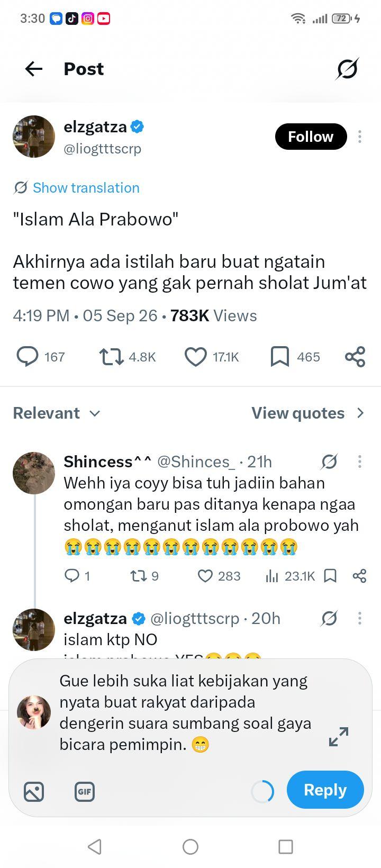381x868 pixels.
Task: Click the reply text input field
Action: 186,712
